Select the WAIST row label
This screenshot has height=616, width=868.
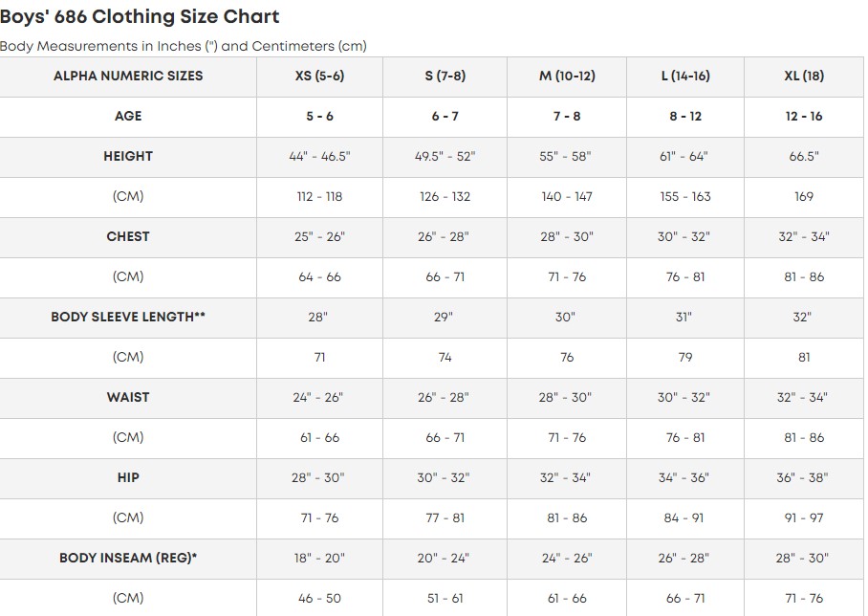128,397
